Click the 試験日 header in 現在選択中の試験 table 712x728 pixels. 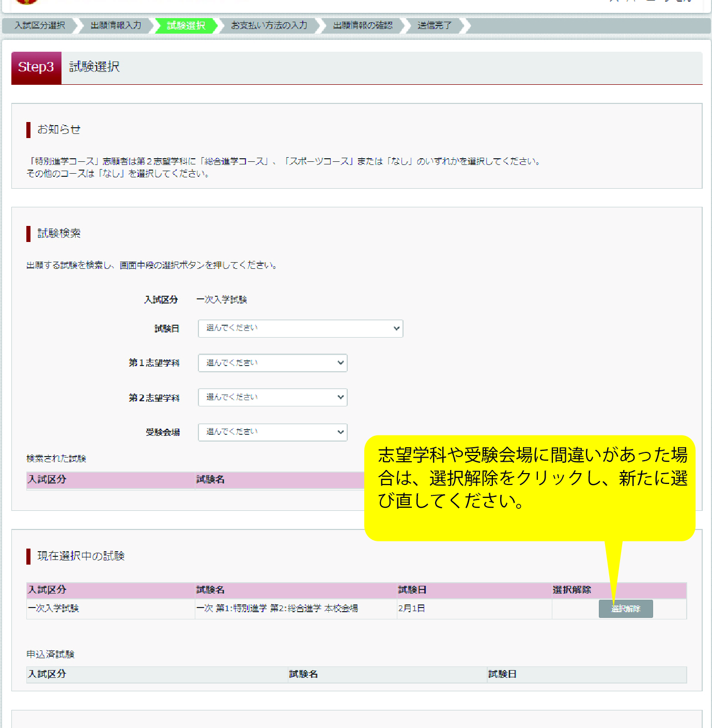point(412,590)
